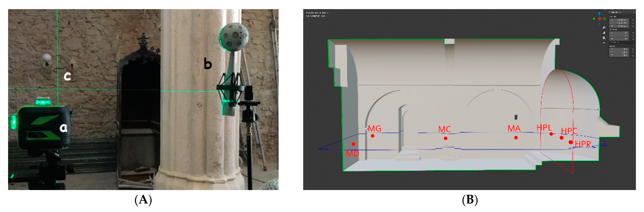Open Transform panel options dots

(634, 12)
